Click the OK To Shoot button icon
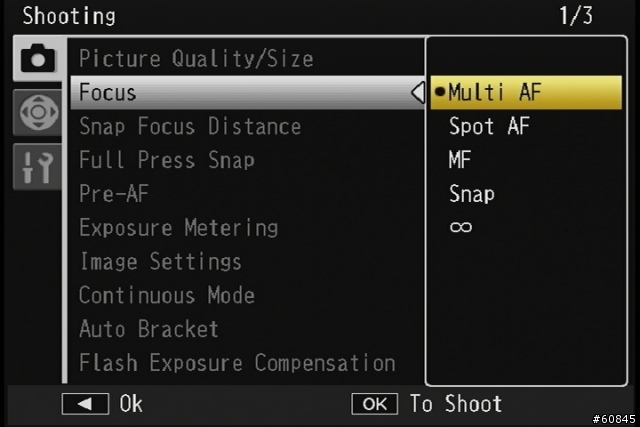The width and height of the screenshot is (640, 427). coord(374,404)
